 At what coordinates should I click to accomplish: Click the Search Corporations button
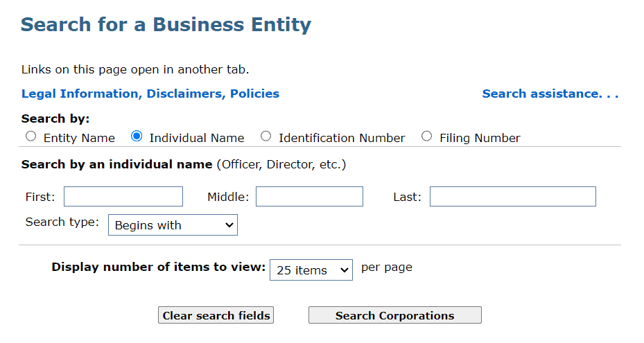(x=394, y=315)
